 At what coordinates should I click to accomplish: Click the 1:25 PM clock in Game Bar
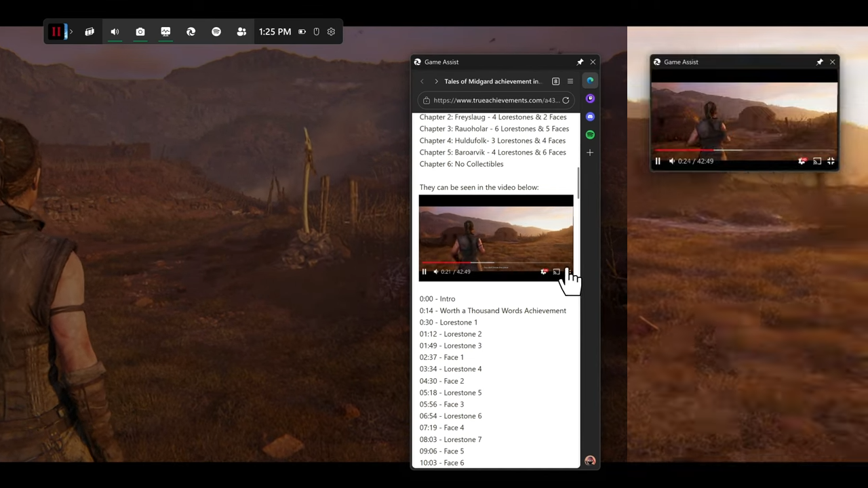(x=275, y=32)
